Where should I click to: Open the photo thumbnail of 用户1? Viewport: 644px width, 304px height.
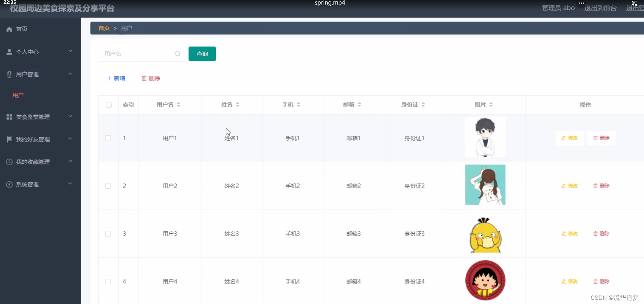(485, 137)
